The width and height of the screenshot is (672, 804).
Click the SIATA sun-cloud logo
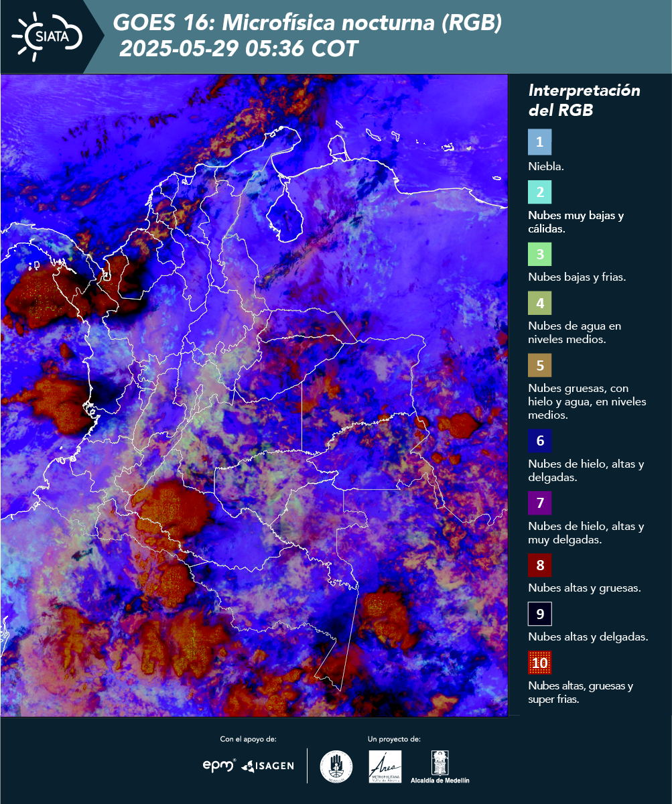click(x=47, y=35)
